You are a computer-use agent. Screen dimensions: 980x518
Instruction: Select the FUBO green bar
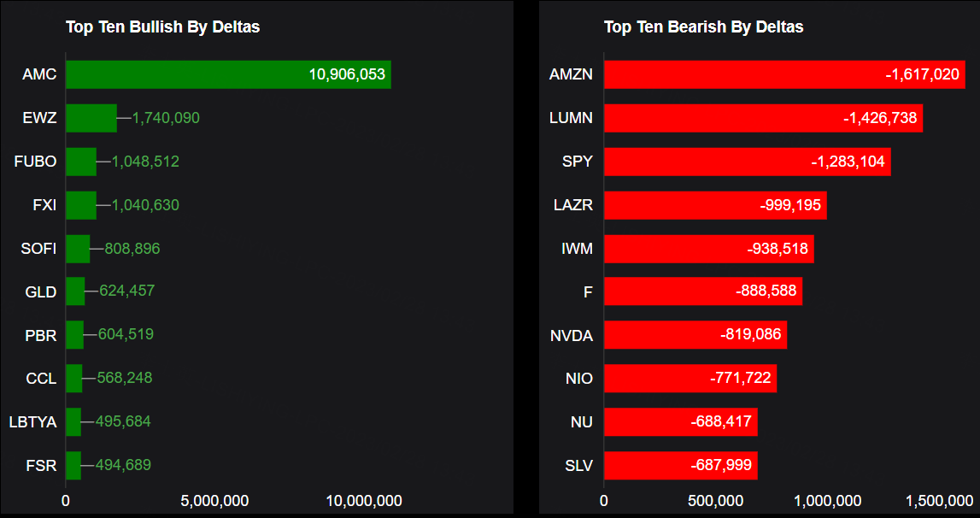coord(81,162)
